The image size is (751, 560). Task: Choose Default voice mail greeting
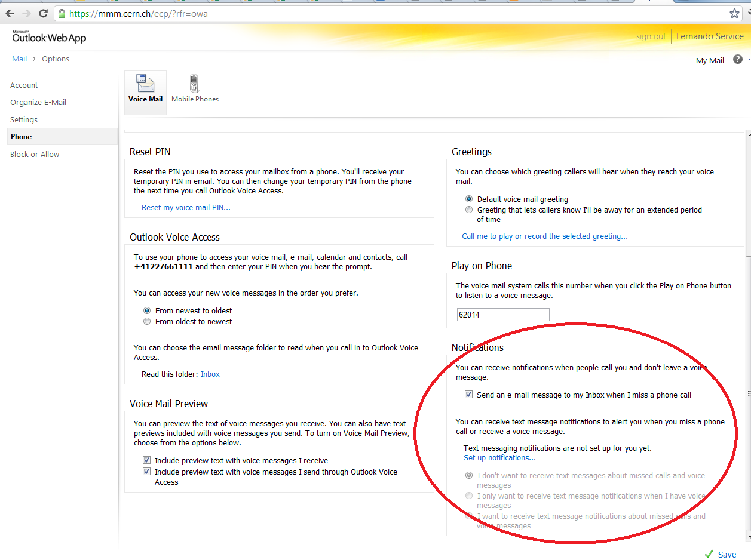[469, 199]
